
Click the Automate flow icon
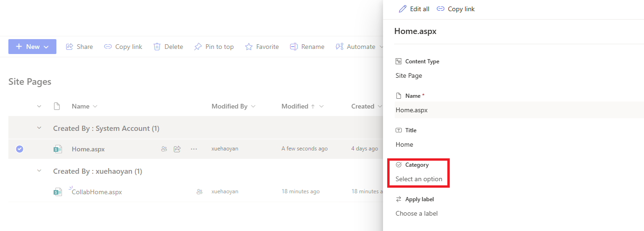(339, 47)
